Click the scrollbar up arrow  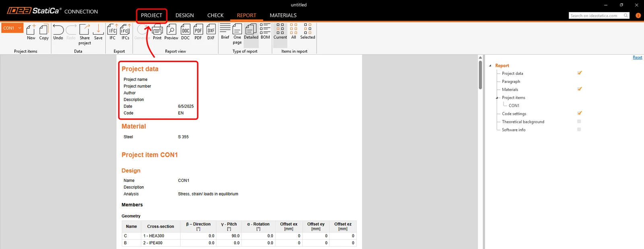(480, 58)
